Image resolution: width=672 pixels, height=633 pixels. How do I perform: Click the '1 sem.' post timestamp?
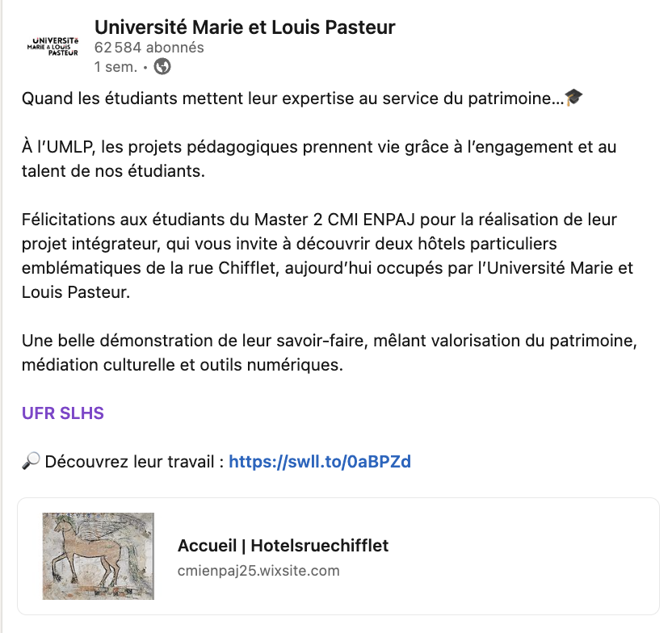click(x=115, y=67)
